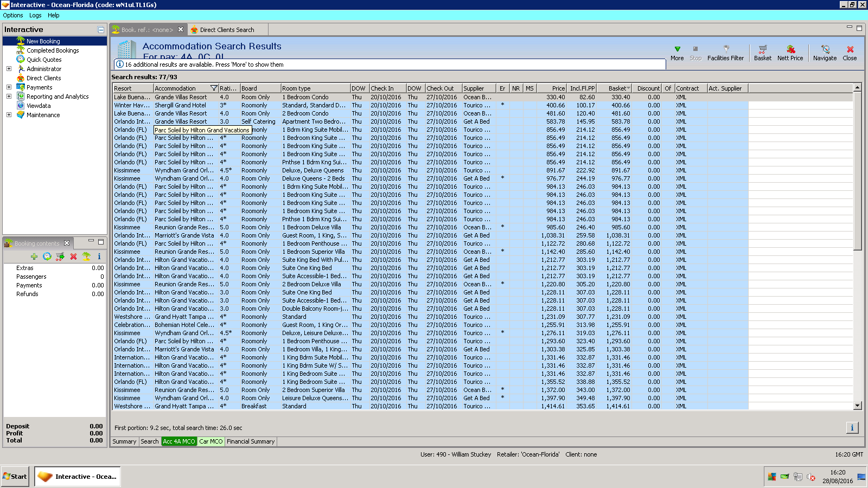Open the Financial Summary tab
Screen dimensions: 868x488
click(251, 441)
